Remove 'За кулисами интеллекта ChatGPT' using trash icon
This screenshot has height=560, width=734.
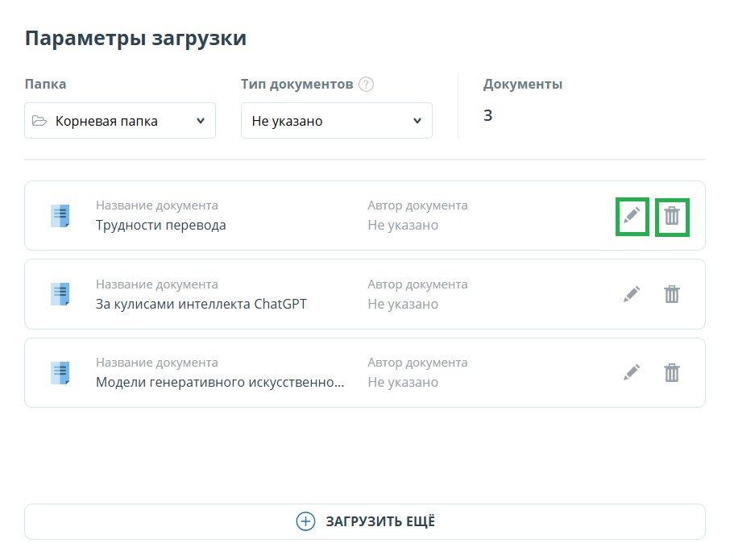pyautogui.click(x=672, y=294)
